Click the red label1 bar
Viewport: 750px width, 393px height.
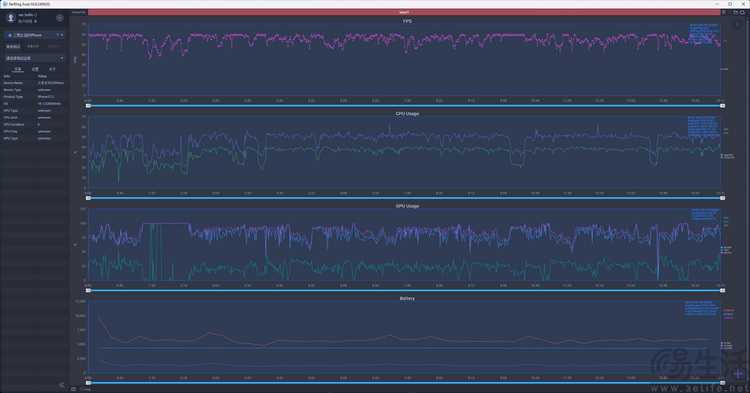pyautogui.click(x=404, y=12)
